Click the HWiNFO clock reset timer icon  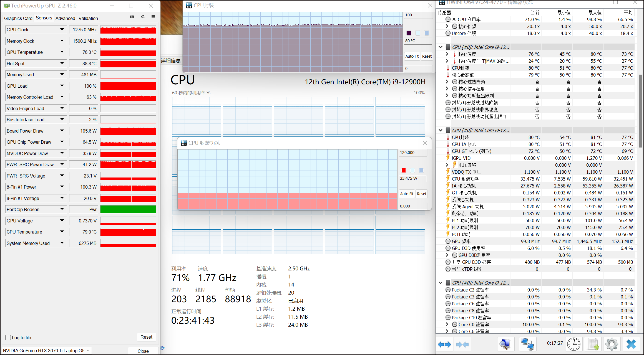(x=573, y=344)
